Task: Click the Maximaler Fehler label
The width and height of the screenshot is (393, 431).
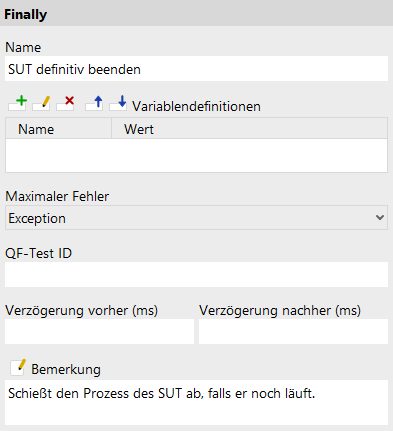Action: (x=57, y=196)
